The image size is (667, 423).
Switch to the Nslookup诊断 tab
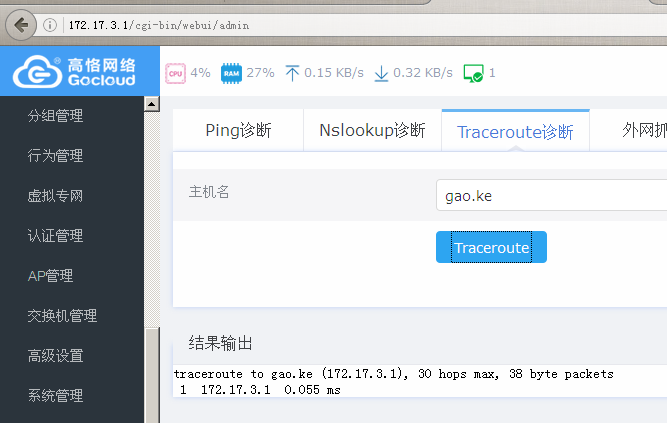pyautogui.click(x=372, y=130)
